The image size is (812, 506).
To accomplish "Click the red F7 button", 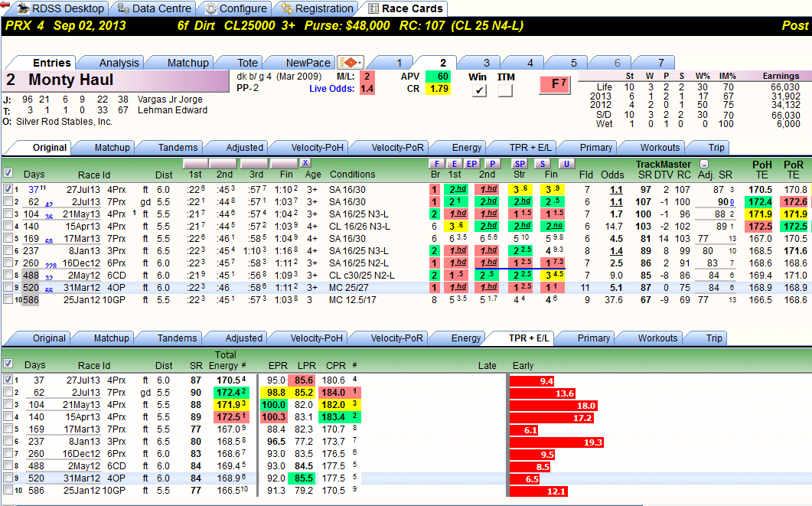I will (x=555, y=84).
